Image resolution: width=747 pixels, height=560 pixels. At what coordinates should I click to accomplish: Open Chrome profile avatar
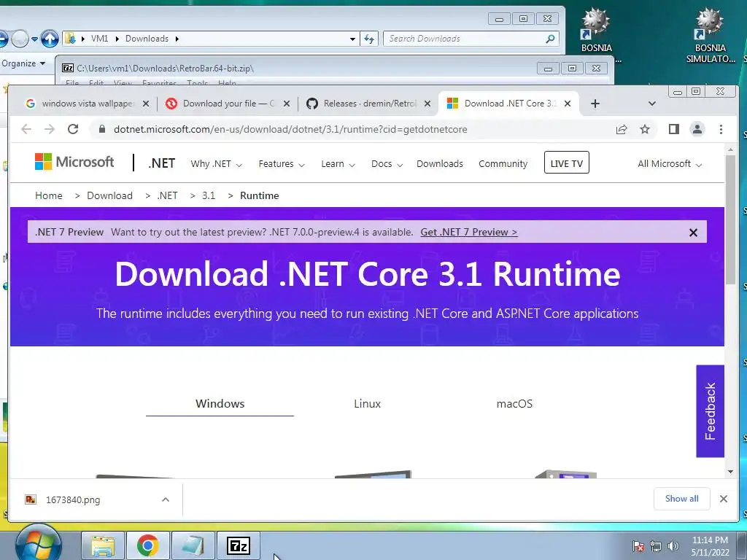[x=697, y=129]
